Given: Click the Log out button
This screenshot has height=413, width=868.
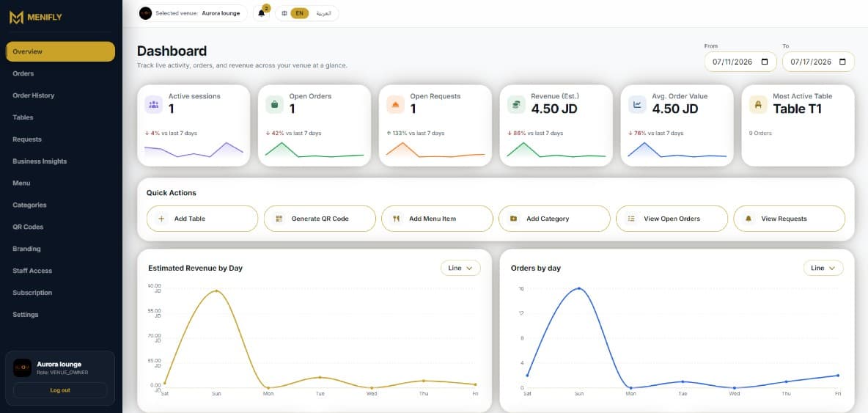Looking at the screenshot, I should coord(60,390).
